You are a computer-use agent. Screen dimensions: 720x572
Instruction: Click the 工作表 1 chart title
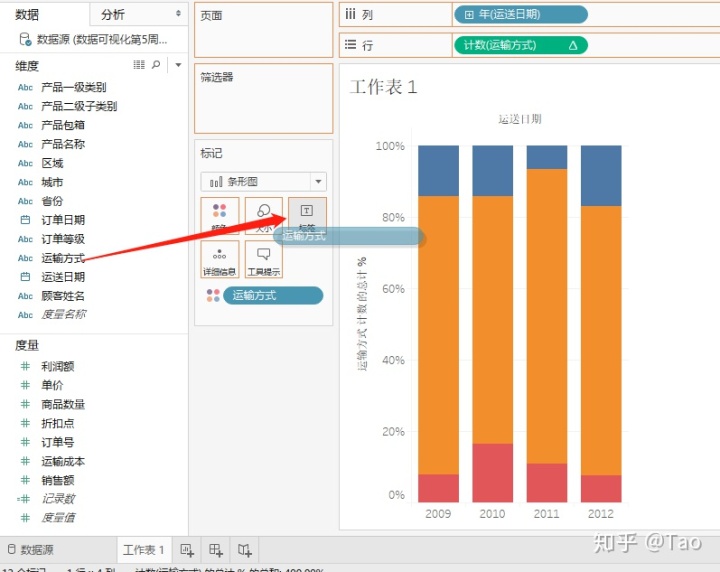383,87
